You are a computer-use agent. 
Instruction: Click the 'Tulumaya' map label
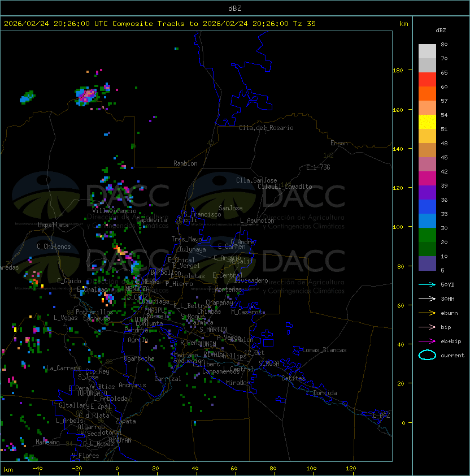tap(193, 249)
